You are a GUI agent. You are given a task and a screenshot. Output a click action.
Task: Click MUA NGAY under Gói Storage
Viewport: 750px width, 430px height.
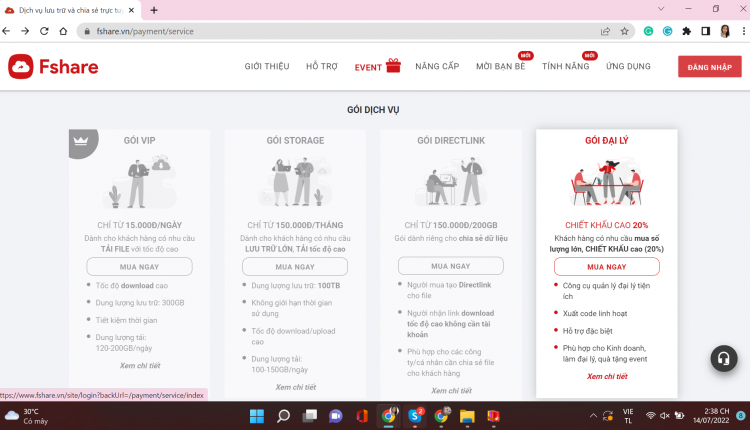[x=295, y=267]
